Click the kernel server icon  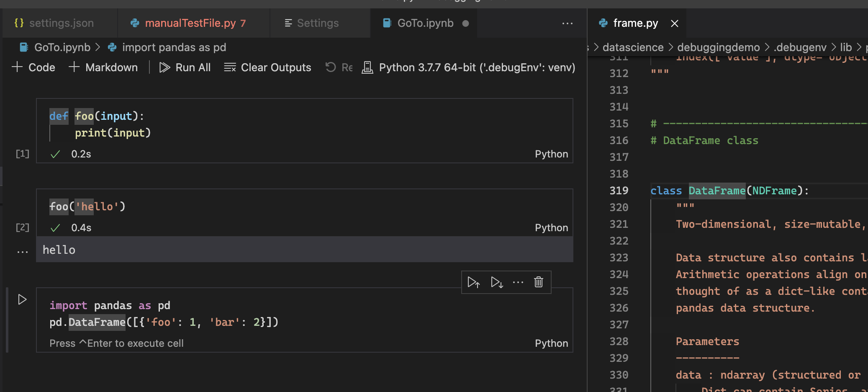click(367, 67)
